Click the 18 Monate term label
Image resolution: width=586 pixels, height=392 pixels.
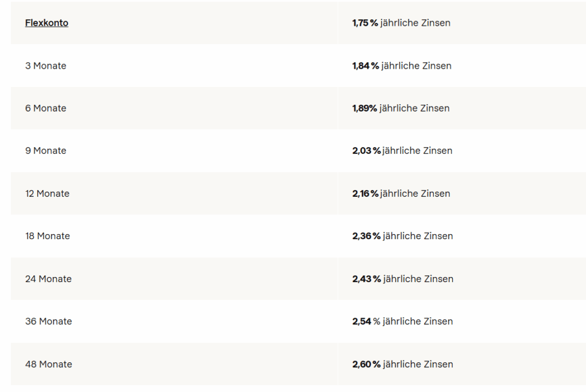tap(47, 236)
